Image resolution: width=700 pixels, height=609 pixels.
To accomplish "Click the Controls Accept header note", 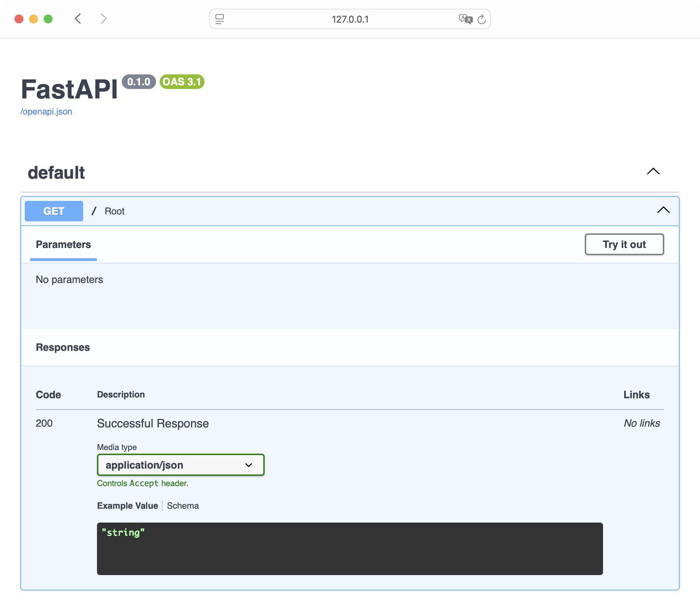I will (x=143, y=484).
